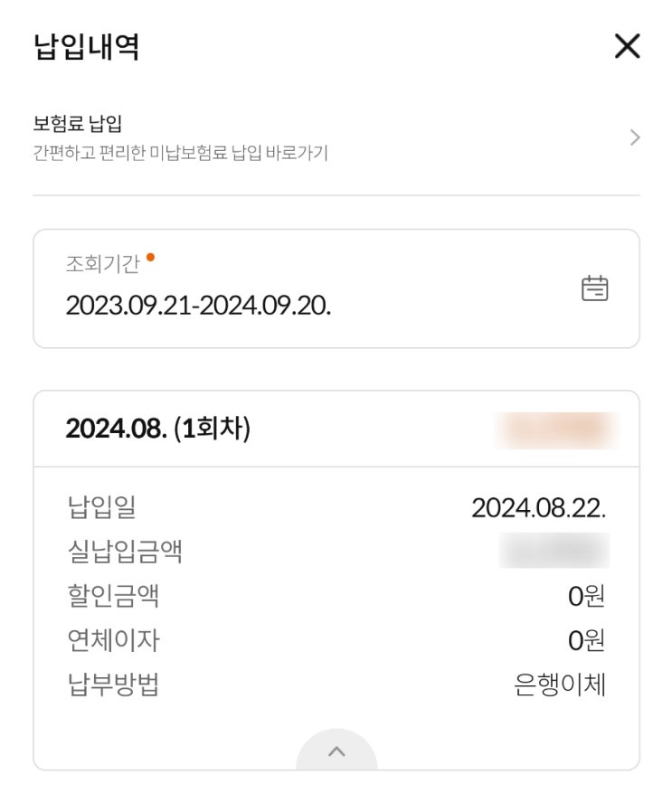Image resolution: width=672 pixels, height=793 pixels.
Task: Click the 조회기간 label
Action: tap(102, 264)
